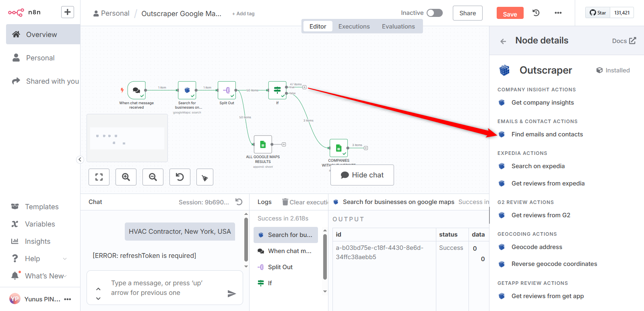
Task: Tidy up workflow with the broom icon
Action: 205,177
